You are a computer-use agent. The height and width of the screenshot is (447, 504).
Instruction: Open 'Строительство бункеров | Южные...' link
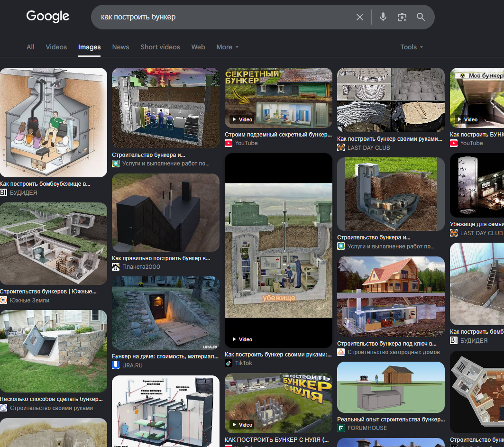point(48,292)
